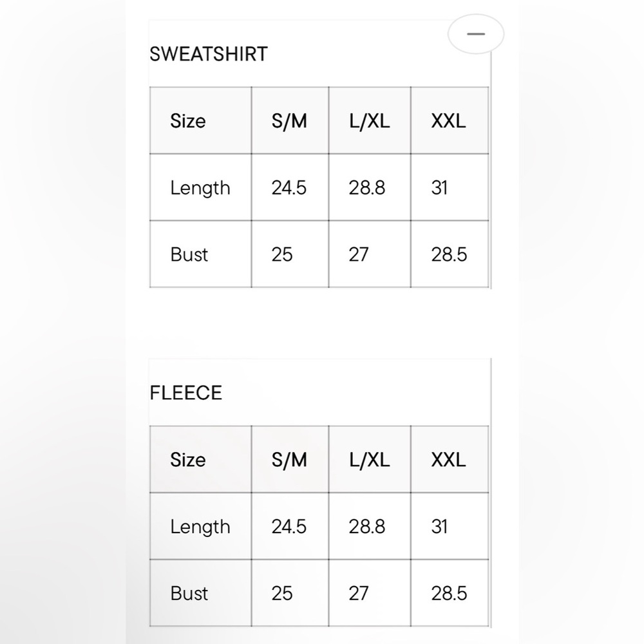This screenshot has height=644, width=644.
Task: Select Sweatshirt XXL length value 31
Action: pos(439,188)
